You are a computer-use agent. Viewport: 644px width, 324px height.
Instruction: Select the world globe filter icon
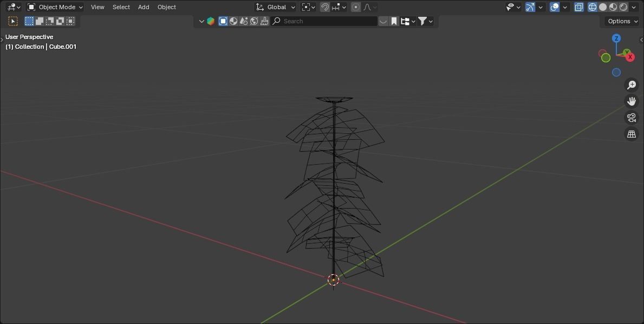point(254,21)
